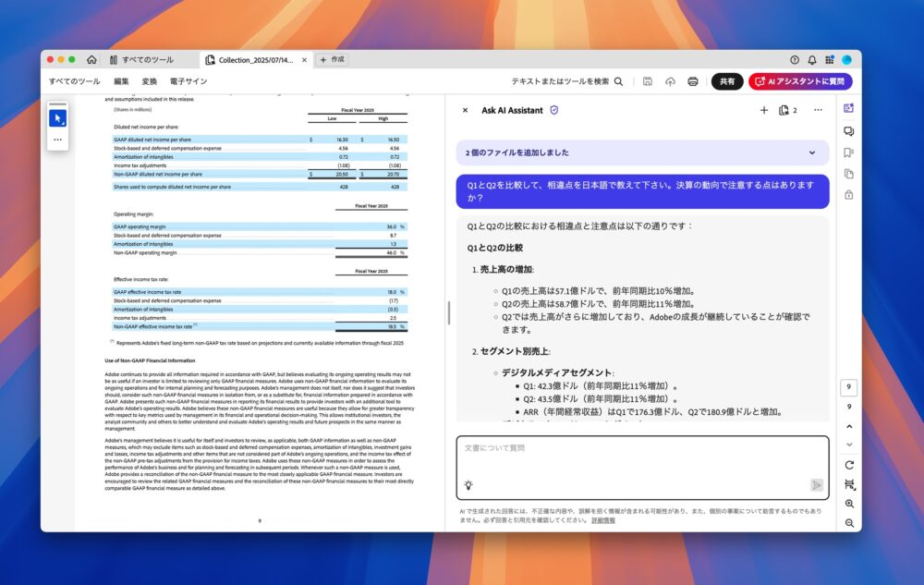Zoom in with the magnifier plus icon
The width and height of the screenshot is (924, 585).
849,504
